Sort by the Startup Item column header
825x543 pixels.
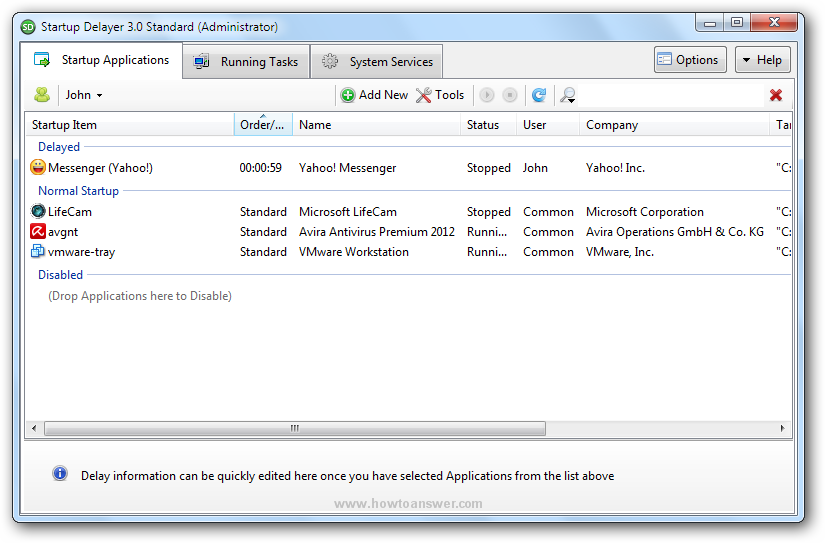point(129,125)
